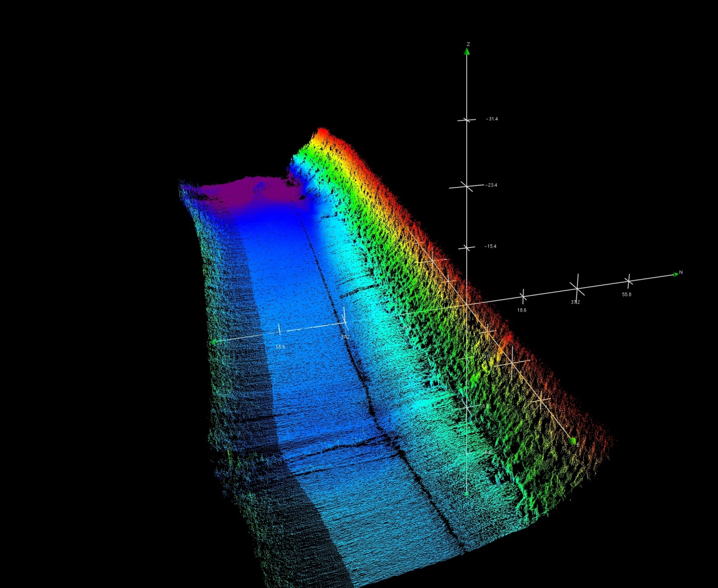The width and height of the screenshot is (718, 588).
Task: Click the Z axis tick mark at -23.4
Action: click(466, 186)
